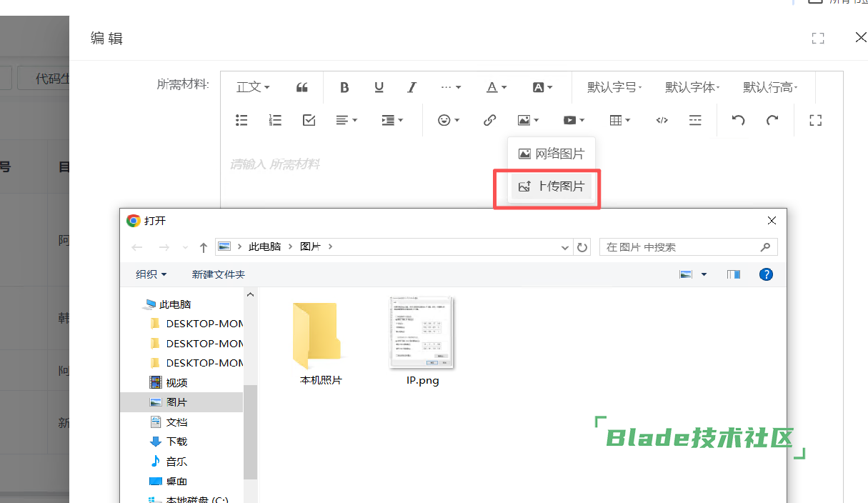Expand the 默认字号 font size dropdown

(614, 87)
